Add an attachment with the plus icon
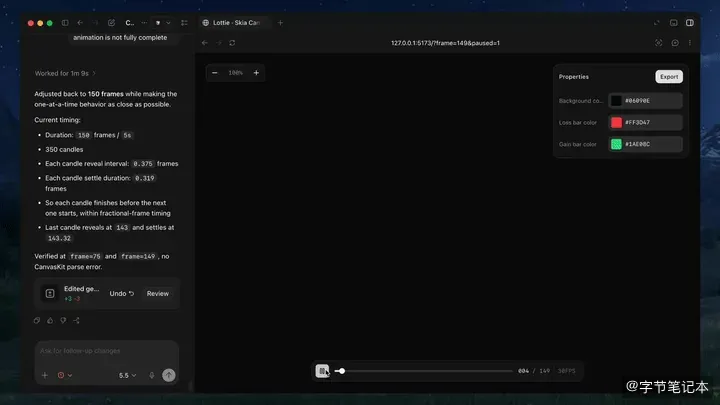The width and height of the screenshot is (720, 405). (45, 375)
